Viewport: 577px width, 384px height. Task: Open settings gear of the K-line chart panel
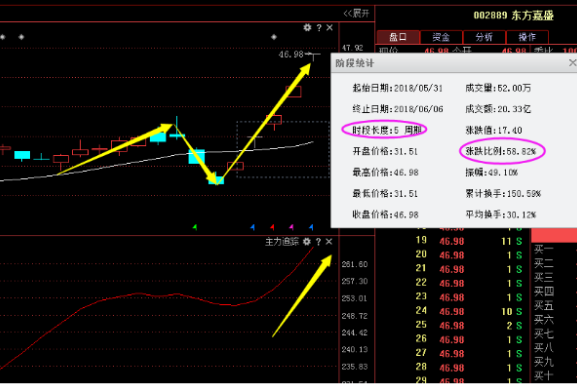tap(307, 28)
